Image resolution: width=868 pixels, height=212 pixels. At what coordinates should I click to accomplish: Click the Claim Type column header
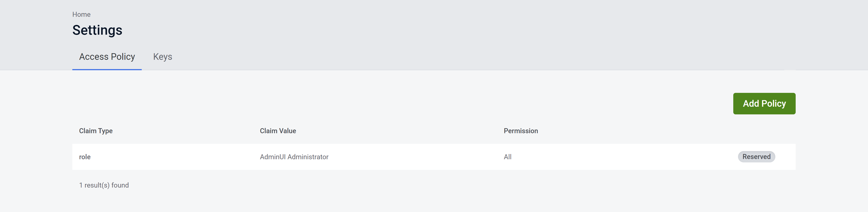click(96, 131)
